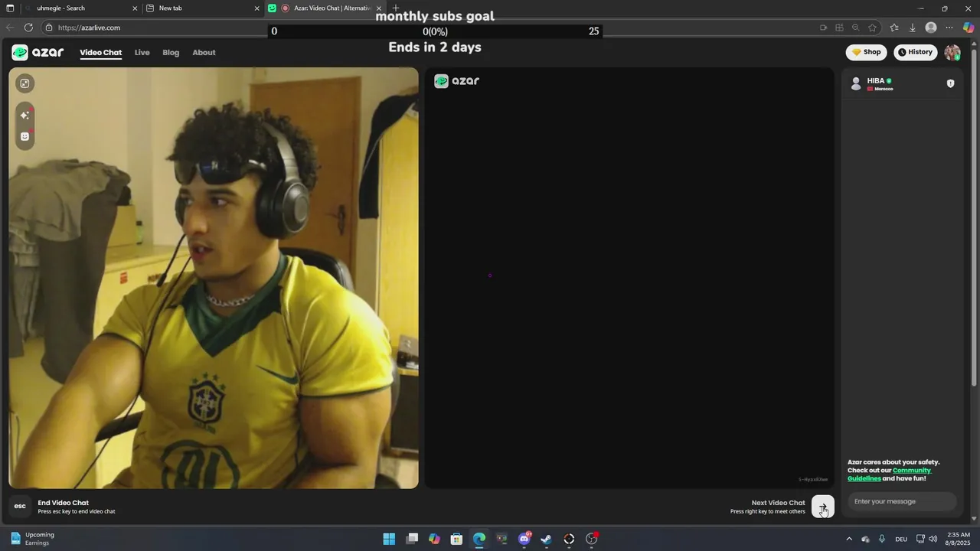Open Discord from the taskbar

pos(524,539)
